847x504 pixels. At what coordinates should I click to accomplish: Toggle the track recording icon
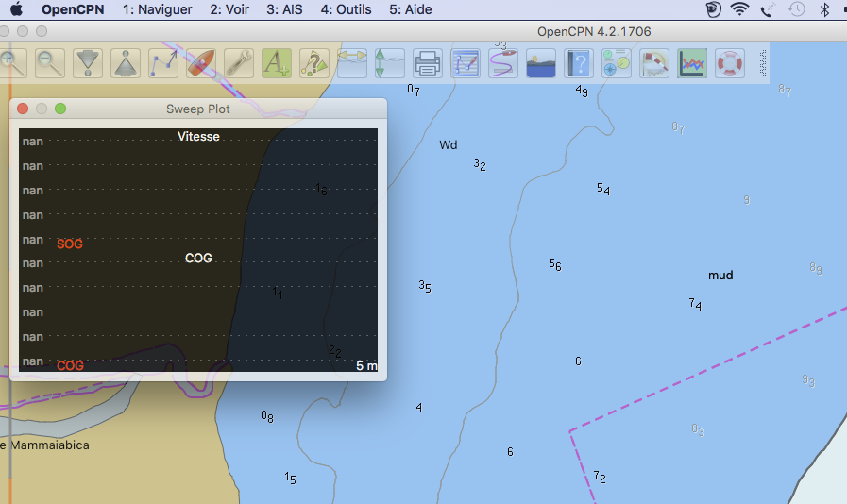point(503,63)
